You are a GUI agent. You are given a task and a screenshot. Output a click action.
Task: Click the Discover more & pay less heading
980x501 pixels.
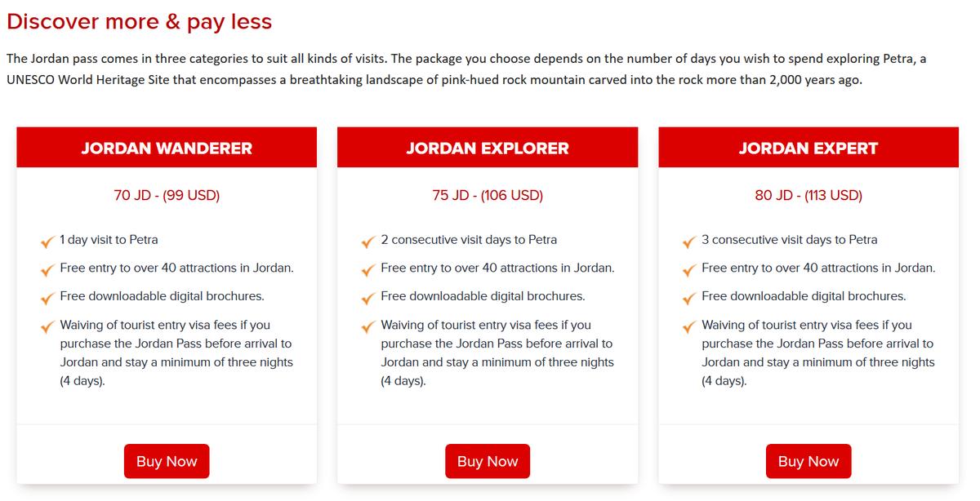click(140, 22)
